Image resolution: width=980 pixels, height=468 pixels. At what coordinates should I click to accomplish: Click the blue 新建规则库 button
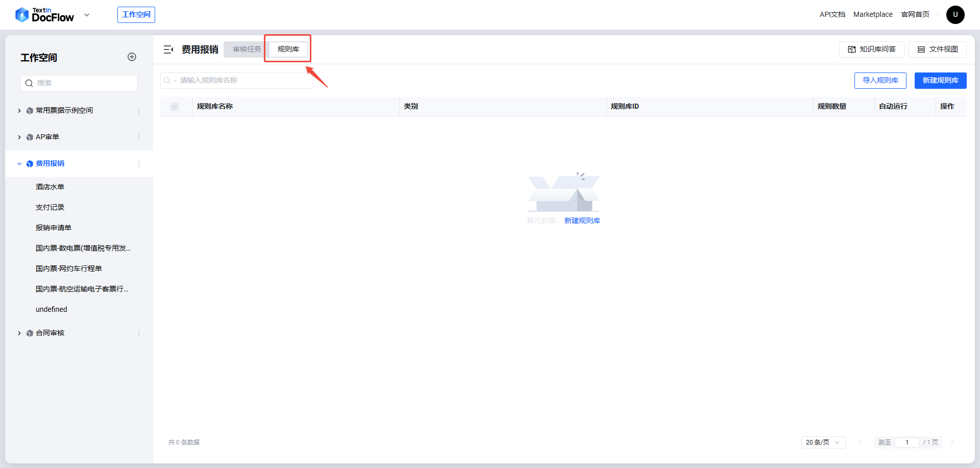click(941, 81)
